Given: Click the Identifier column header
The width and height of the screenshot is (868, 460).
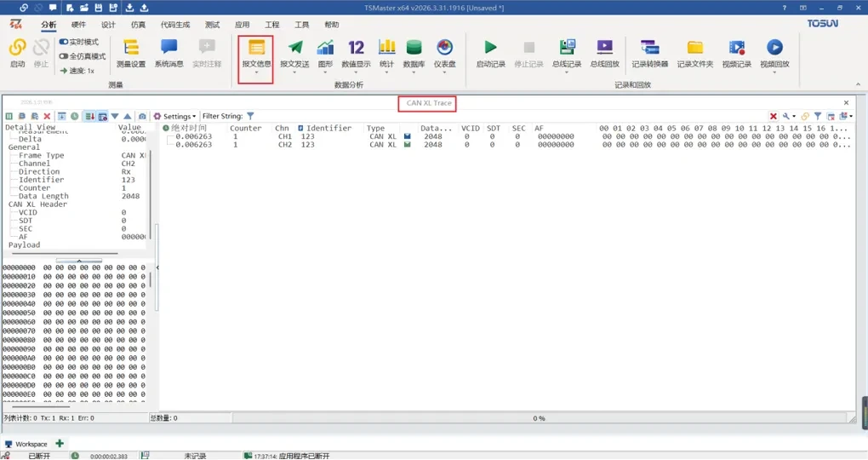Looking at the screenshot, I should point(328,129).
